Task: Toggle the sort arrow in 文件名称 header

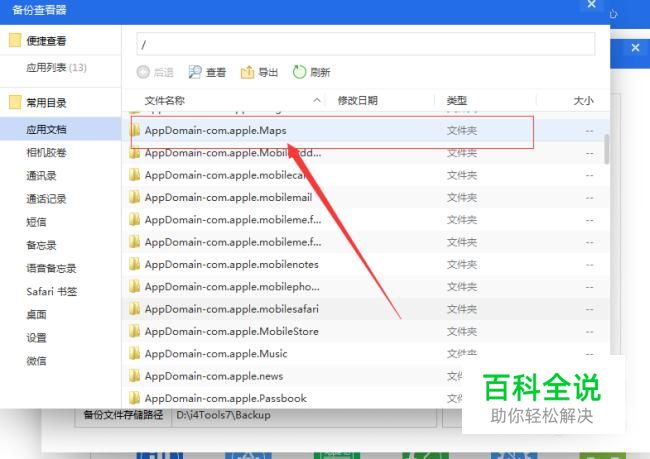Action: [317, 100]
